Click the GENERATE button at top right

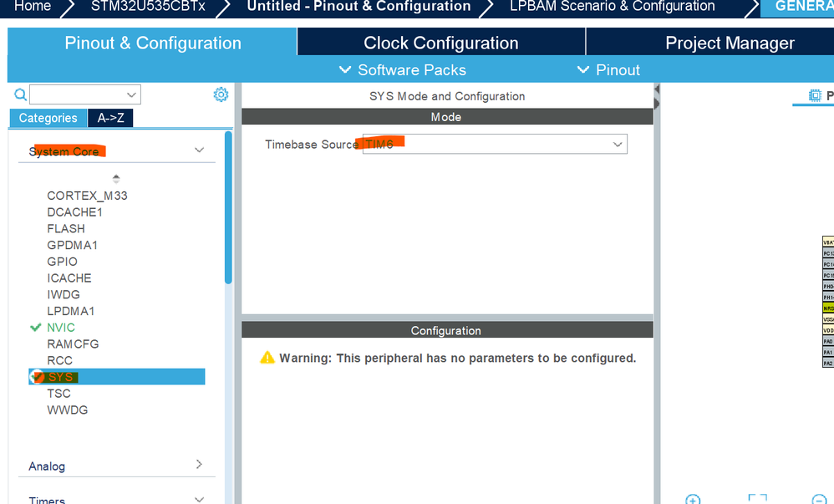pos(798,8)
